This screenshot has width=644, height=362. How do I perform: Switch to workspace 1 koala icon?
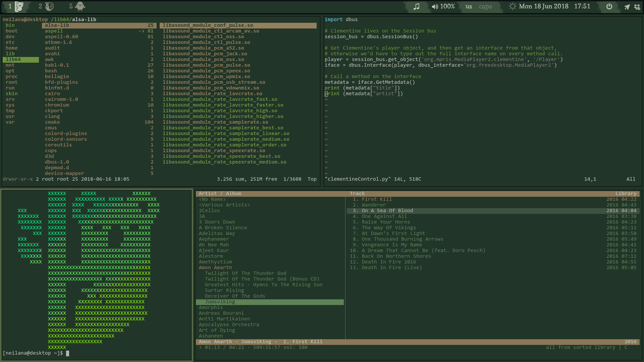[19, 6]
